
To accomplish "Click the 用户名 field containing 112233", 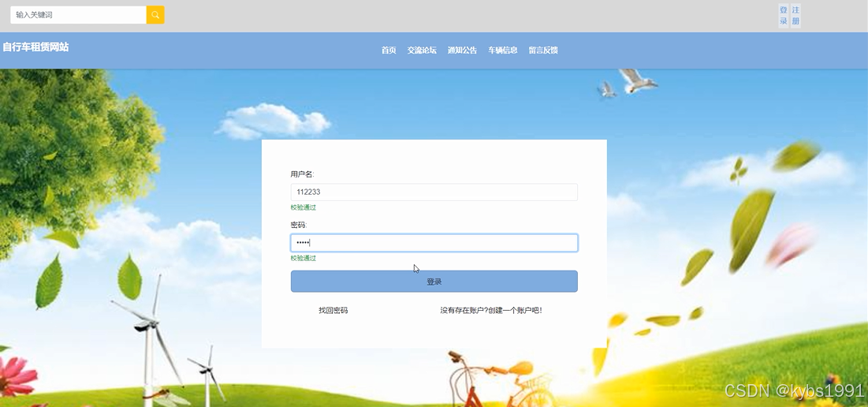I will [434, 192].
